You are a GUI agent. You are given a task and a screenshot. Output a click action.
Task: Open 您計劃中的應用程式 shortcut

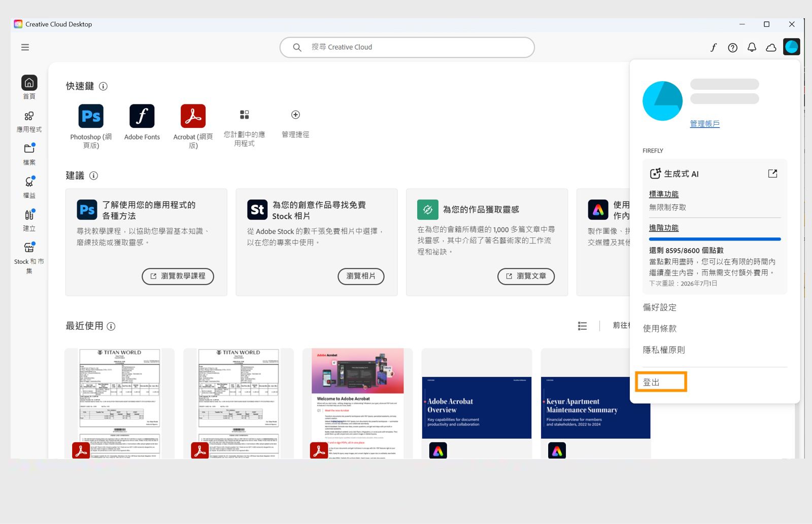click(244, 128)
